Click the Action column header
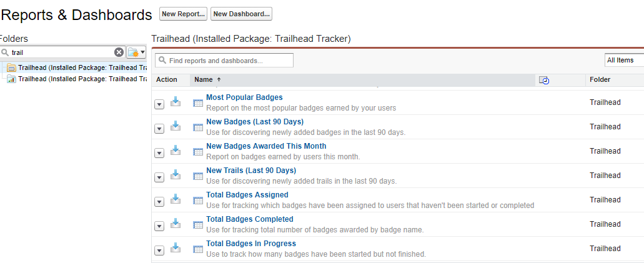This screenshot has width=644, height=263. coord(166,80)
